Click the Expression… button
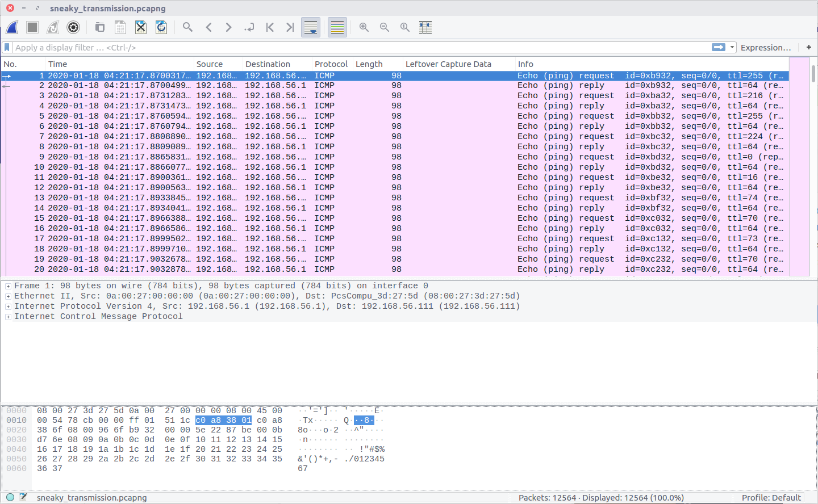The height and width of the screenshot is (504, 818). pos(765,48)
